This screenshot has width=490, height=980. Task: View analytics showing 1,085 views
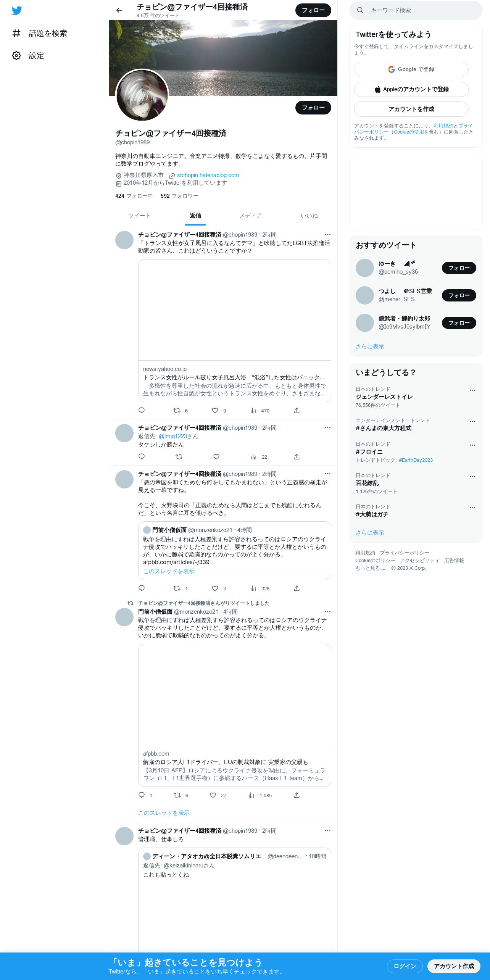[260, 795]
